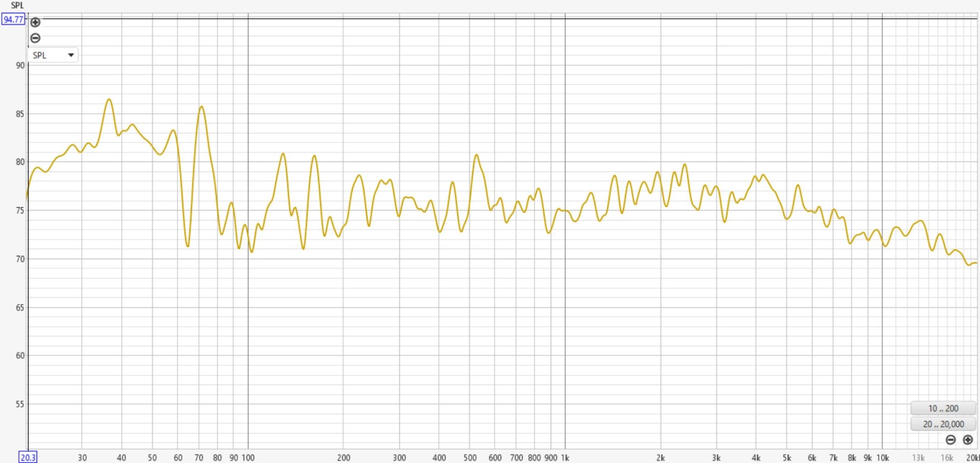This screenshot has width=980, height=463.
Task: Click the vertical zoom in plus icon
Action: (x=35, y=22)
